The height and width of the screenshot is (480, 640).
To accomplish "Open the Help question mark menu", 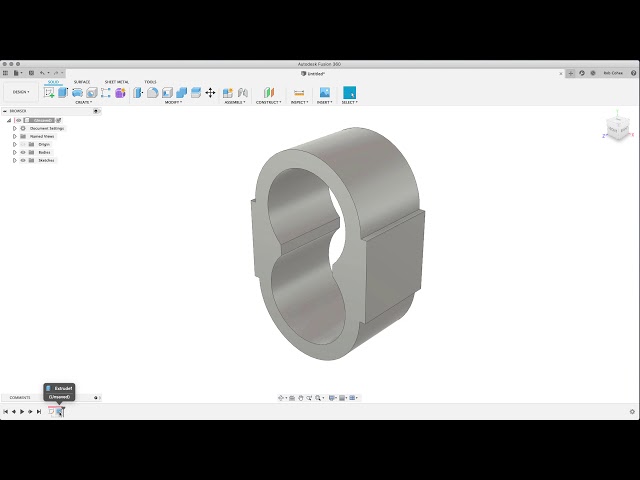I will (x=633, y=73).
